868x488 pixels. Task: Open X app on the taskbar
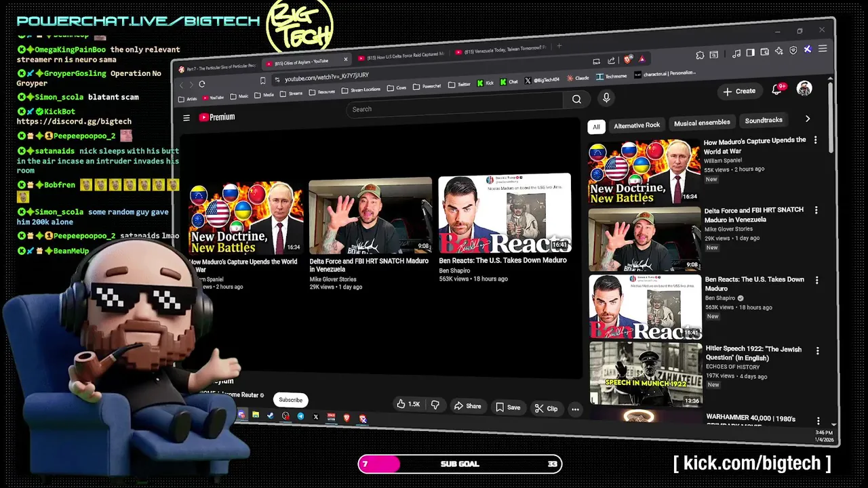[x=316, y=417]
